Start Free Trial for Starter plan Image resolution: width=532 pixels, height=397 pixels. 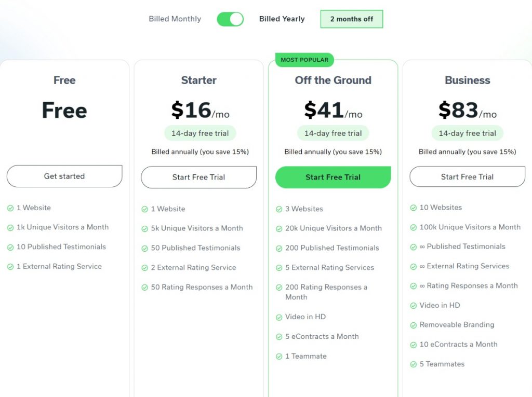pyautogui.click(x=199, y=177)
